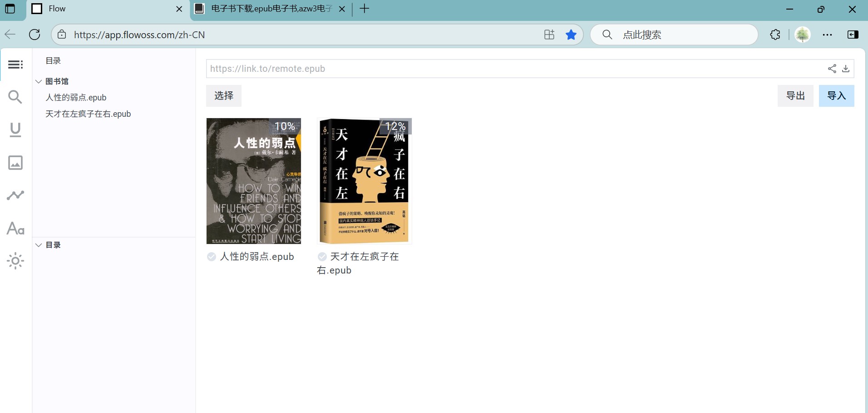Click the 天才在左疯子在右.epub title under cover
The height and width of the screenshot is (413, 868).
coord(358,264)
